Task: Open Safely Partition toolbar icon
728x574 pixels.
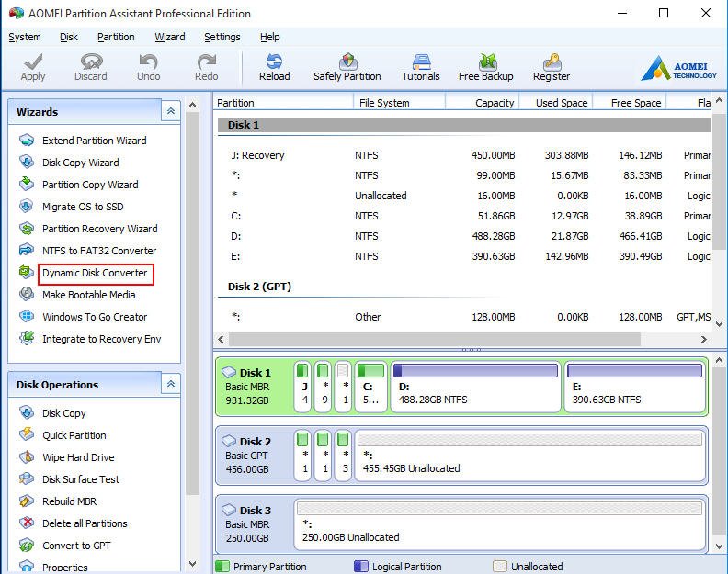Action: tap(347, 62)
